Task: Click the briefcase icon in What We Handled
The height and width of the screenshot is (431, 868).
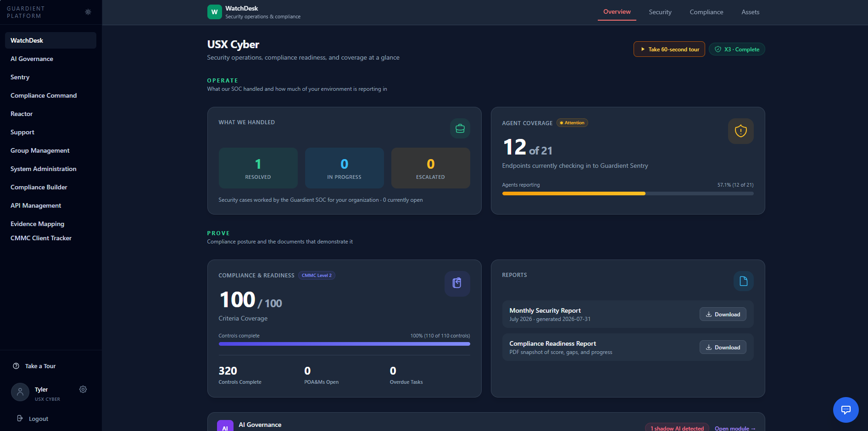Action: [x=460, y=128]
